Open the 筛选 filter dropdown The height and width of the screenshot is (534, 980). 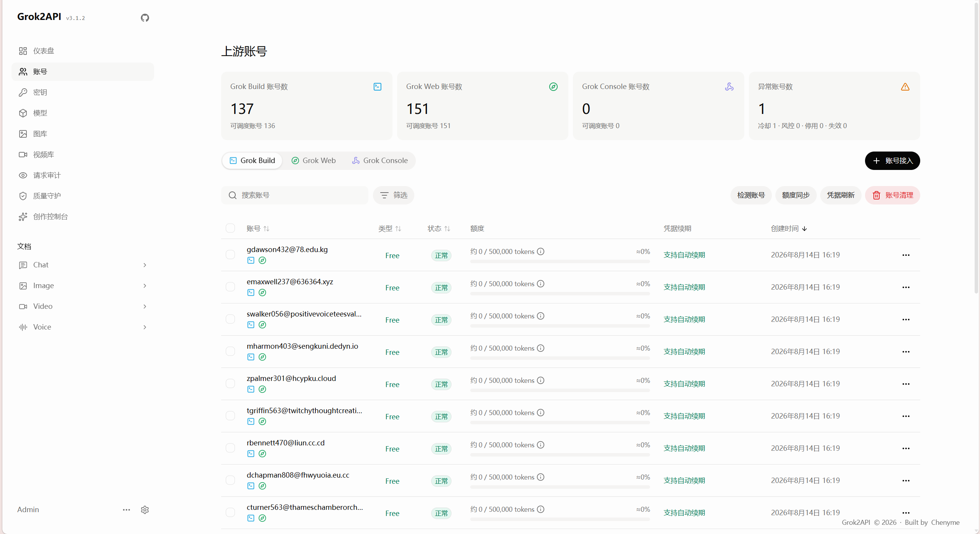click(394, 195)
